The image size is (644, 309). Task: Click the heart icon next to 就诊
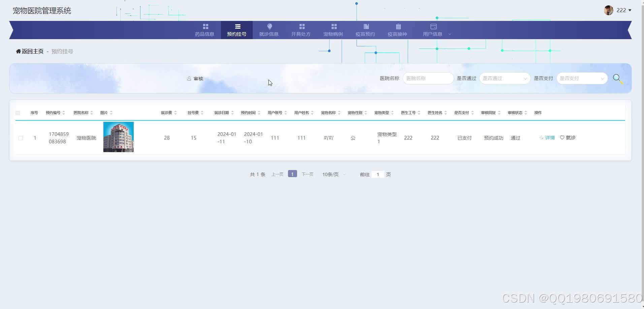[562, 138]
